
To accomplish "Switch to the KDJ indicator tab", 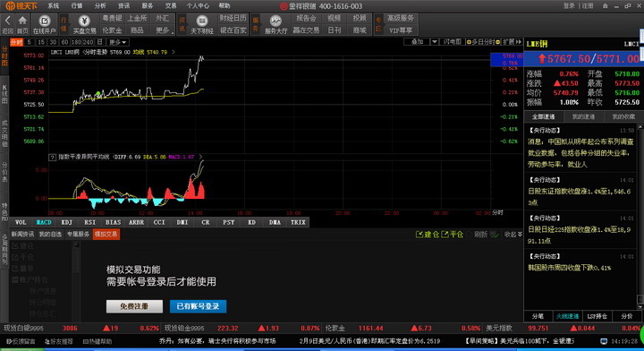I will (x=66, y=222).
